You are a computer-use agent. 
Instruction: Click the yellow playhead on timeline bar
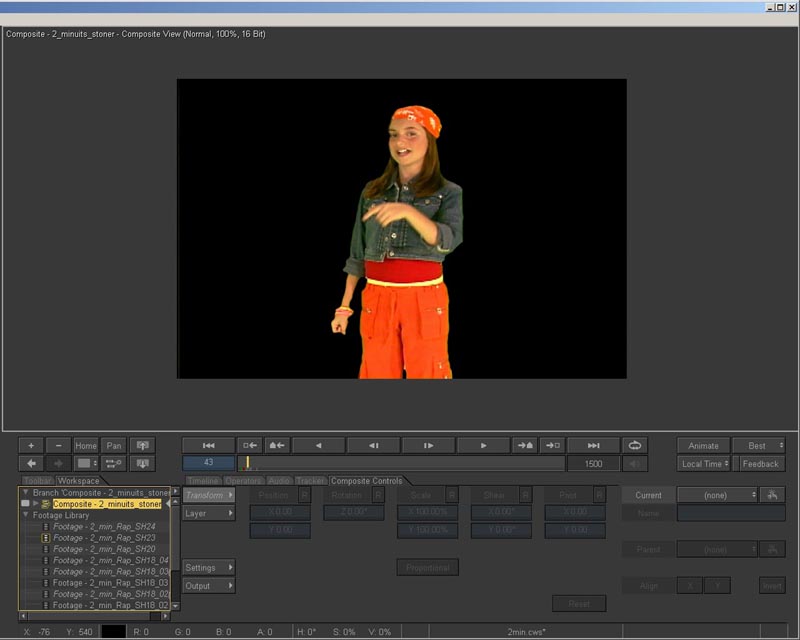point(248,463)
